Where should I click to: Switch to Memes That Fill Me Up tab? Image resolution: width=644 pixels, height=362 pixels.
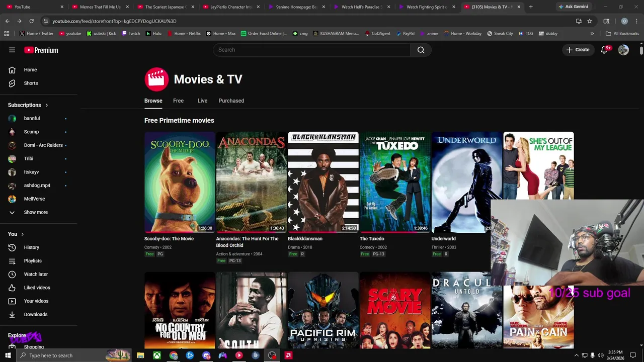100,7
